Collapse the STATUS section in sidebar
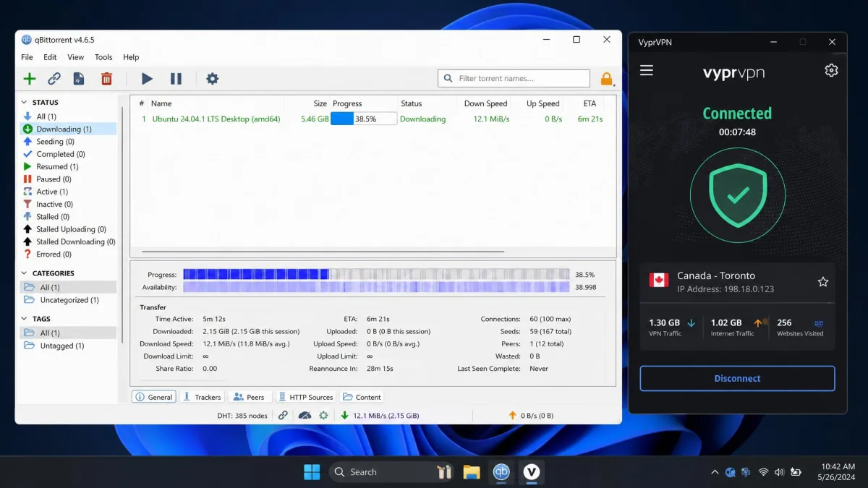This screenshot has width=868, height=488. (x=24, y=103)
